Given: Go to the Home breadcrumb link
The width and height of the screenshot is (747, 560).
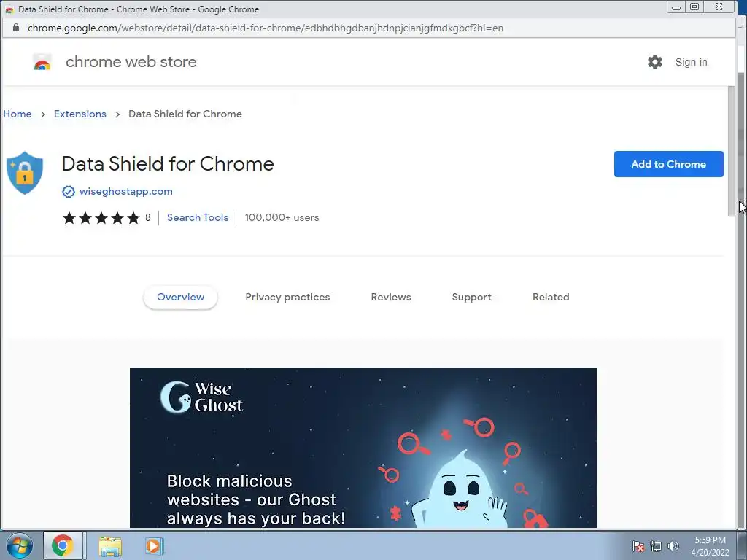Looking at the screenshot, I should (x=18, y=114).
